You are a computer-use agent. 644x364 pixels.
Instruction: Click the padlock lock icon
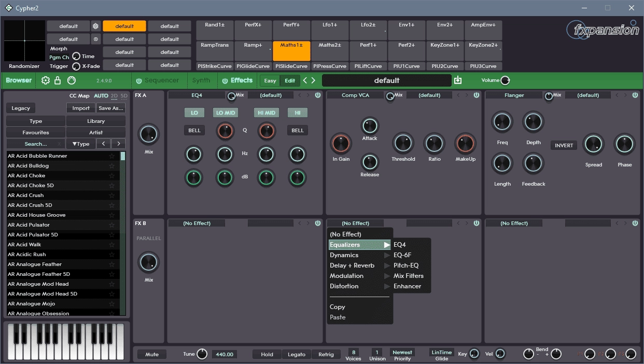click(58, 80)
